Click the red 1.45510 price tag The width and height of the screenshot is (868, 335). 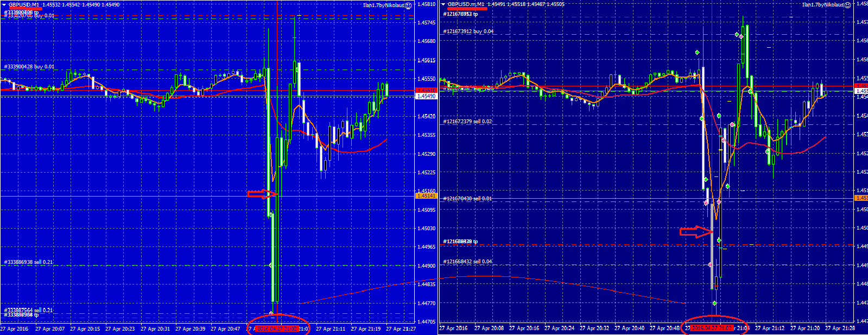pos(426,91)
